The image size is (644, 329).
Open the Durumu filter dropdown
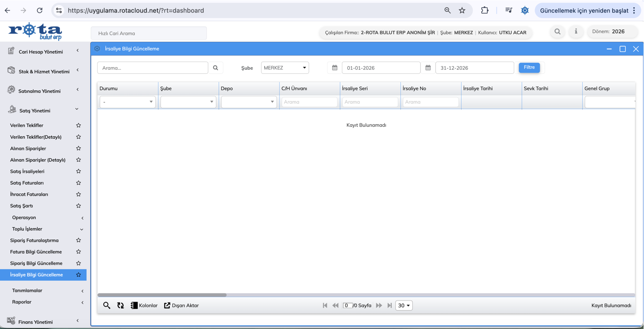click(x=128, y=102)
